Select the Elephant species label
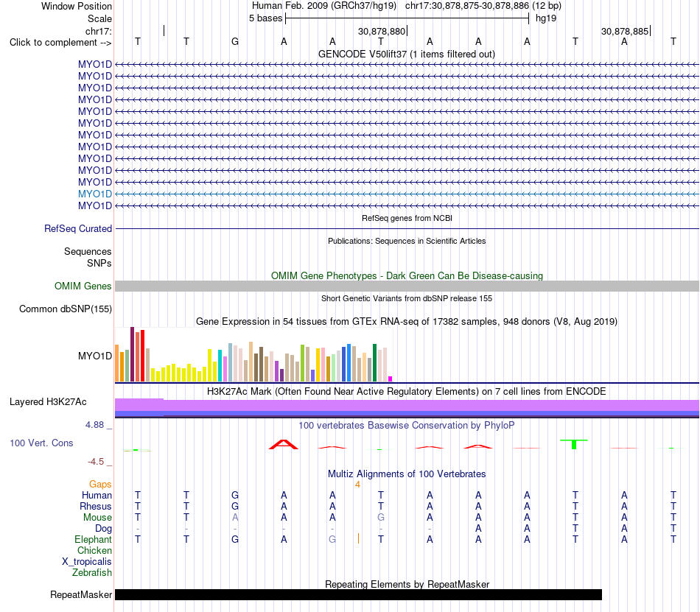 (93, 539)
